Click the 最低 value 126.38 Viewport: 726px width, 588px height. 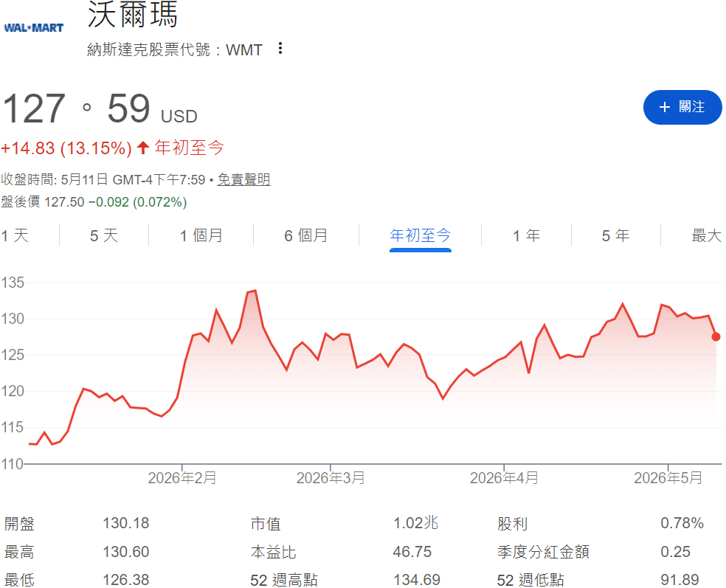[x=126, y=580]
